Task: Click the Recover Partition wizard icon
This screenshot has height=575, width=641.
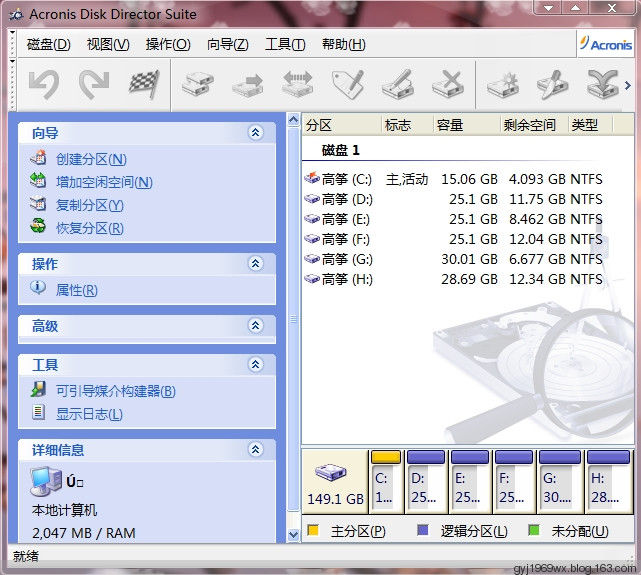Action: [38, 226]
